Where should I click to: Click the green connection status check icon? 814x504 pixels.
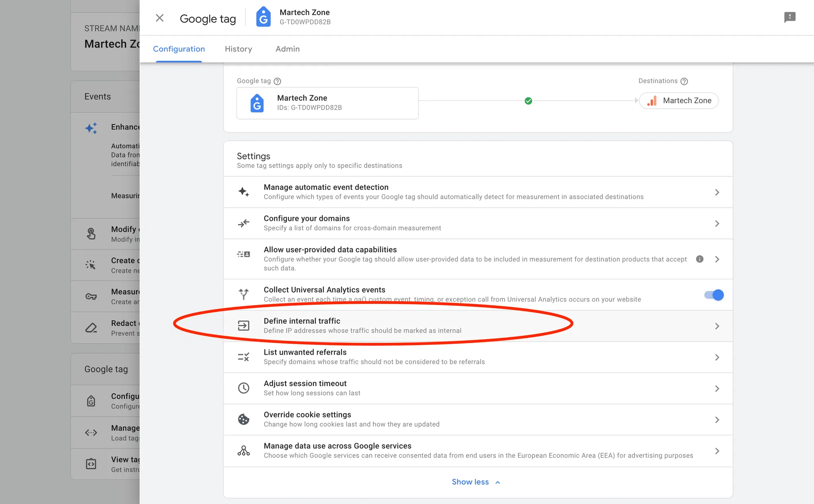click(528, 101)
